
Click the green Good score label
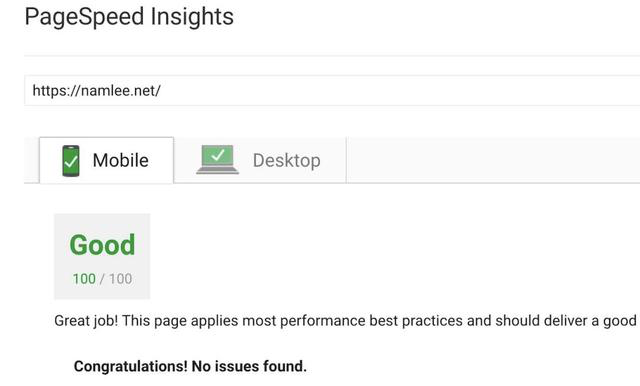tap(102, 245)
